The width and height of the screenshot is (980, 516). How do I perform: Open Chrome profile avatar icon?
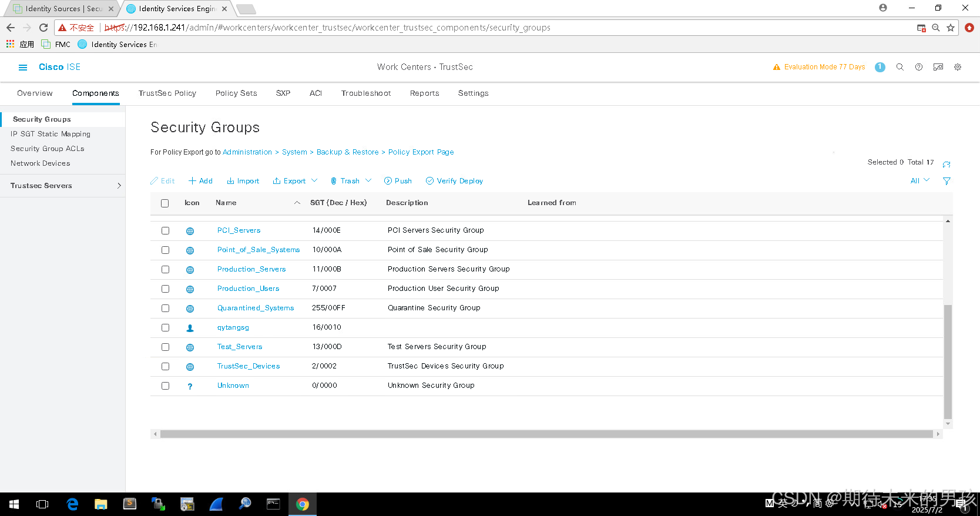point(883,8)
